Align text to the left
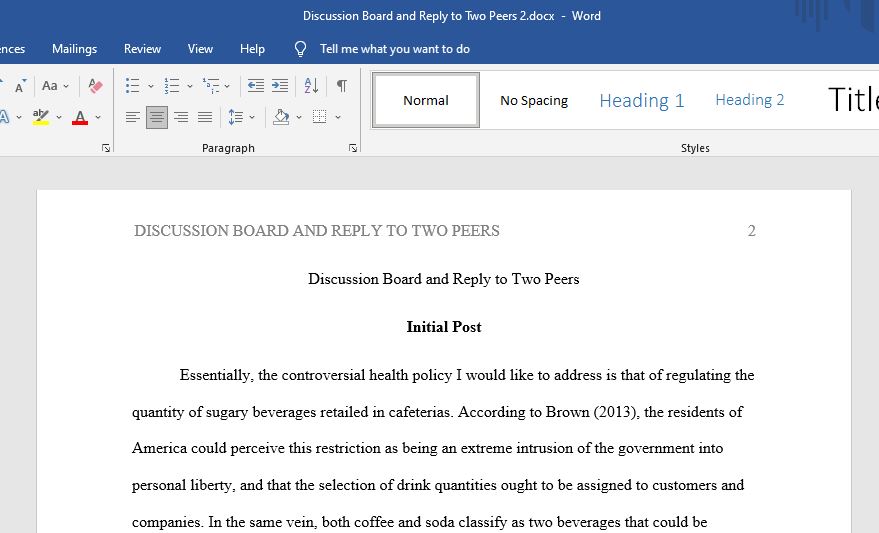 133,117
